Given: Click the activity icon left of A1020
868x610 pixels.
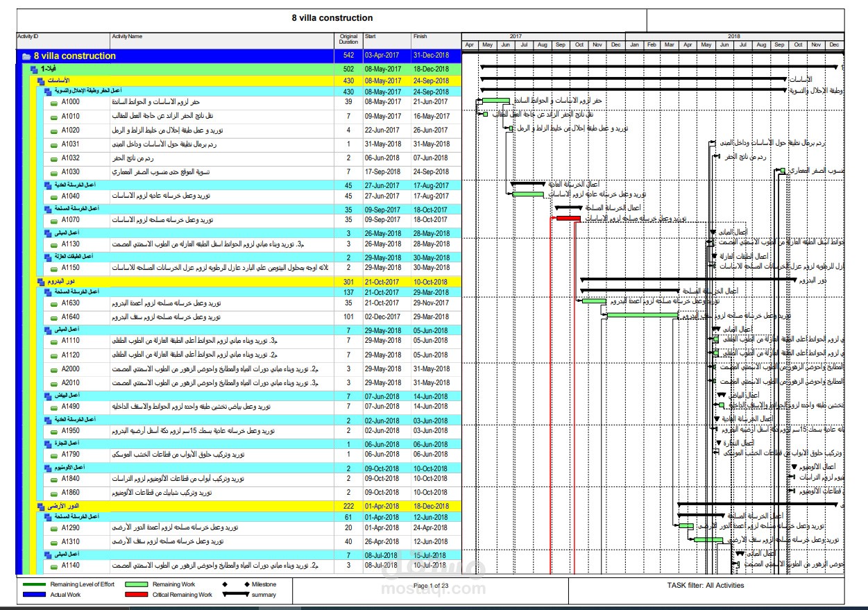Looking at the screenshot, I should click(x=54, y=130).
